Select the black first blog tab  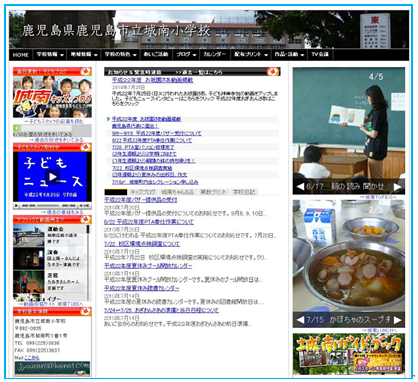coord(116,192)
